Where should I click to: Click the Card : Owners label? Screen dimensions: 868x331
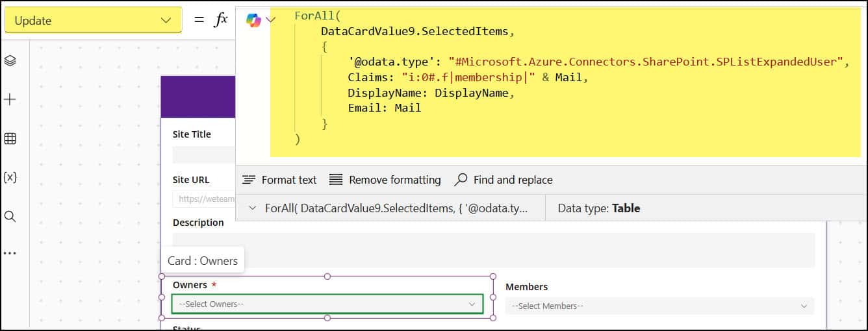(x=203, y=260)
